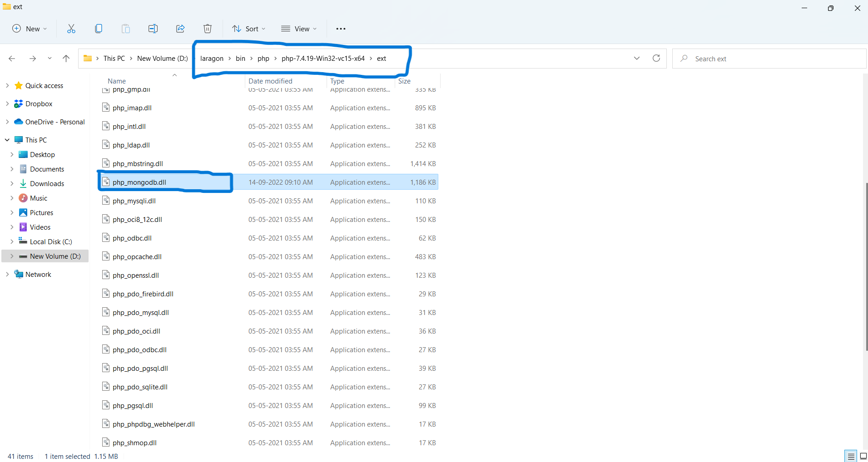Click the php_intl.dll file icon
Screen dimensions: 868x462
pyautogui.click(x=106, y=126)
